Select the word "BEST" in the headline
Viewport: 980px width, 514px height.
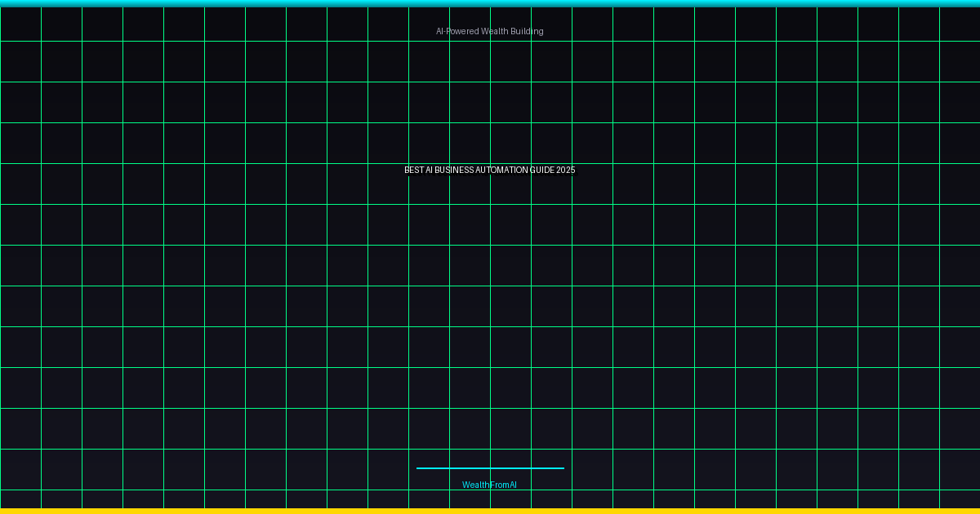[x=414, y=170]
